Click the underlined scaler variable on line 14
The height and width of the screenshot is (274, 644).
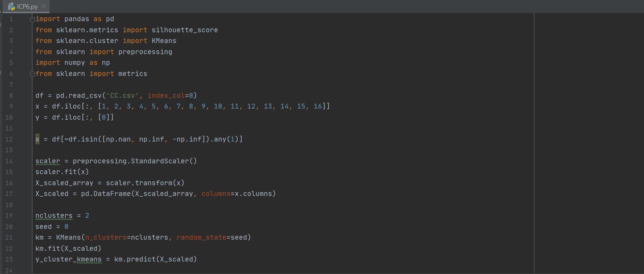(47, 161)
